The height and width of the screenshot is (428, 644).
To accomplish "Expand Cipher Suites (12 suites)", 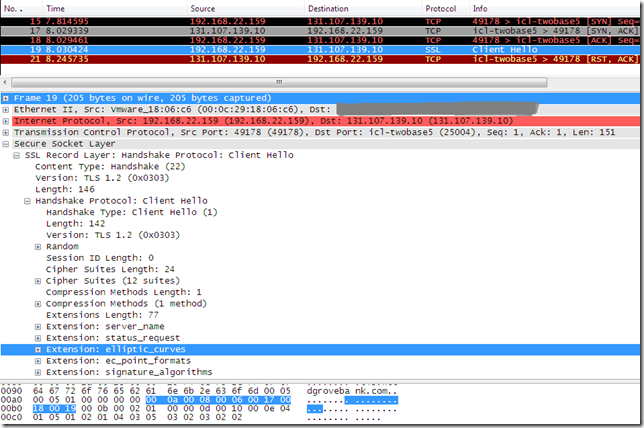I will (x=38, y=281).
